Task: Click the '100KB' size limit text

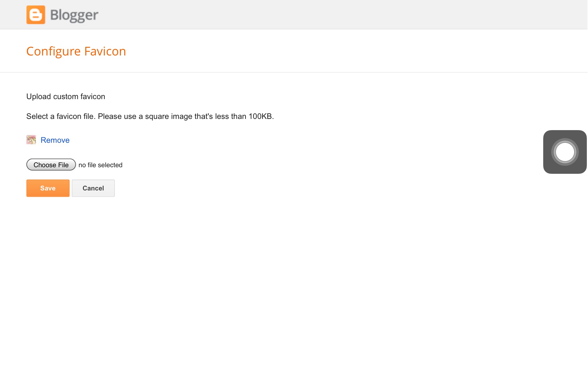Action: pyautogui.click(x=260, y=116)
